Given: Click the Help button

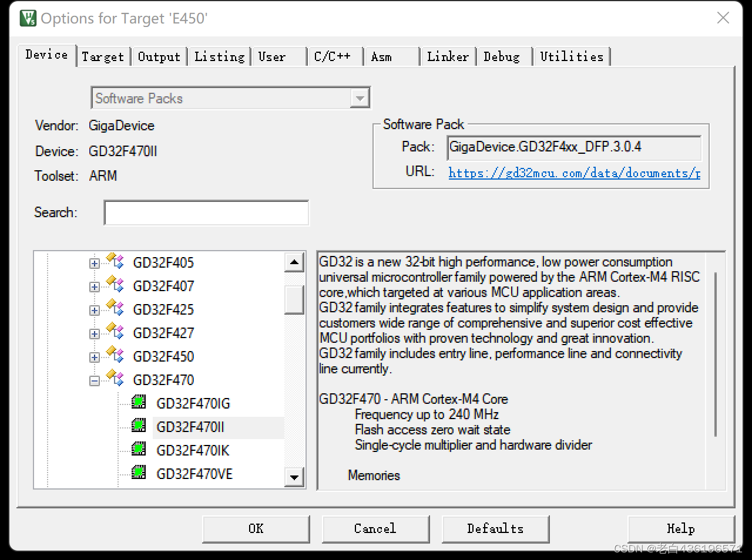Looking at the screenshot, I should click(x=681, y=529).
